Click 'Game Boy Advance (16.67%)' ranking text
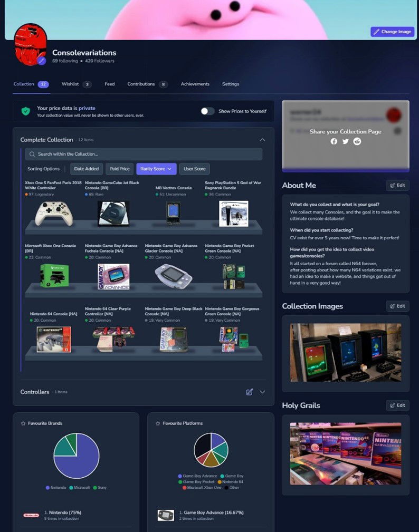Screen dimensions: 419x532 point(214,512)
